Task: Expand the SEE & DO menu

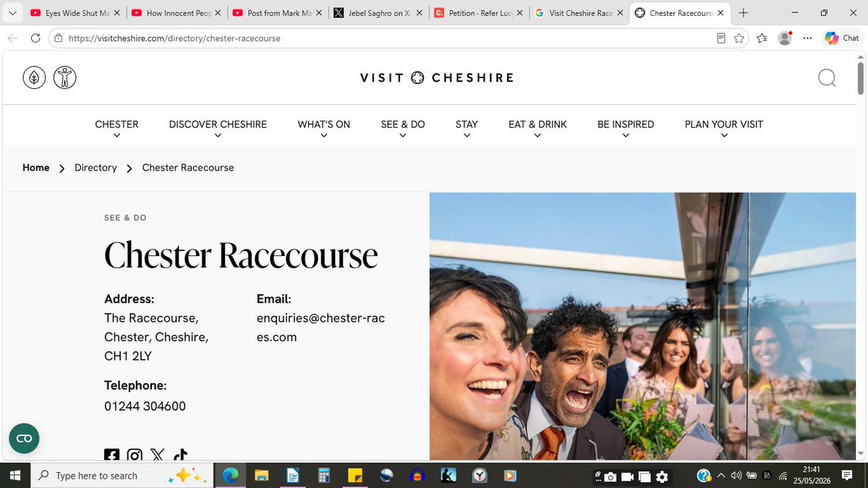Action: point(403,129)
